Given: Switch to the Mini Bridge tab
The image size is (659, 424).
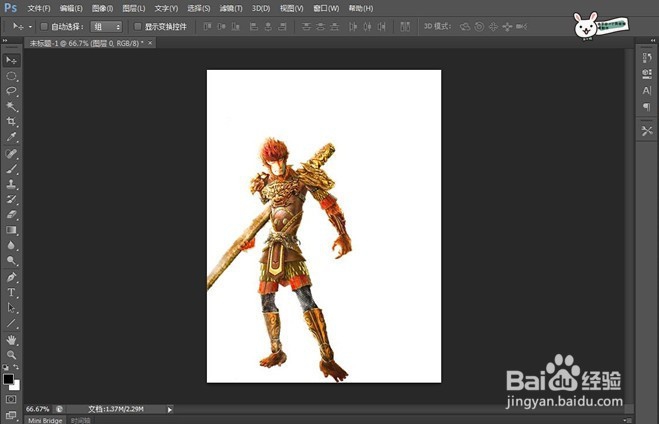Looking at the screenshot, I should 45,420.
